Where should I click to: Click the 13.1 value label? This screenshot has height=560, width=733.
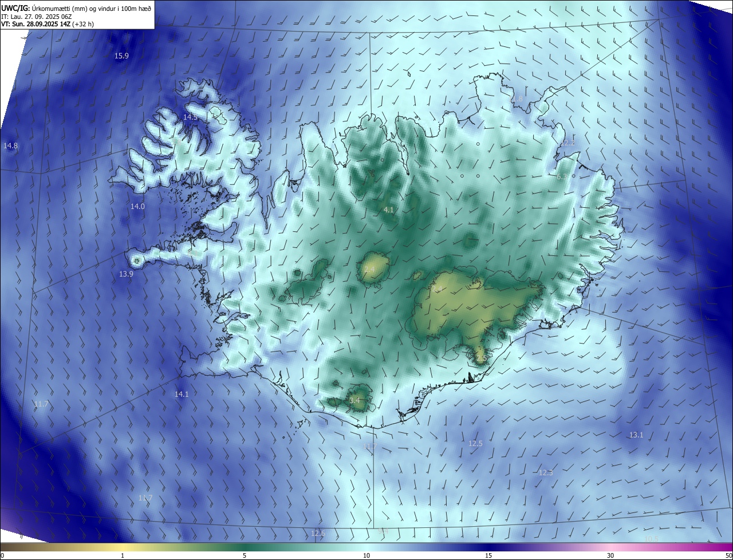click(x=636, y=435)
